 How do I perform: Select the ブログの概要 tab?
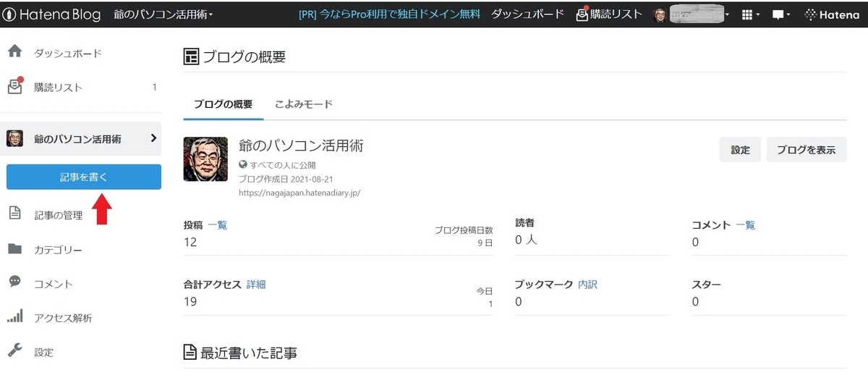[223, 104]
